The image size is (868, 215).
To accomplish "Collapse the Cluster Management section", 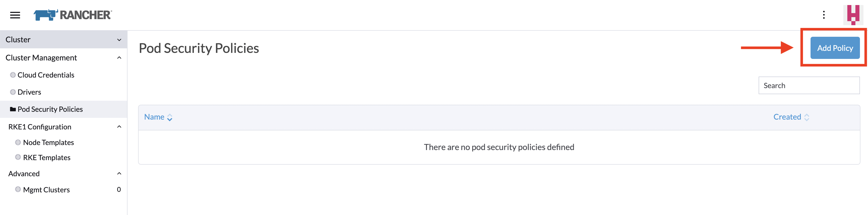I will [119, 58].
